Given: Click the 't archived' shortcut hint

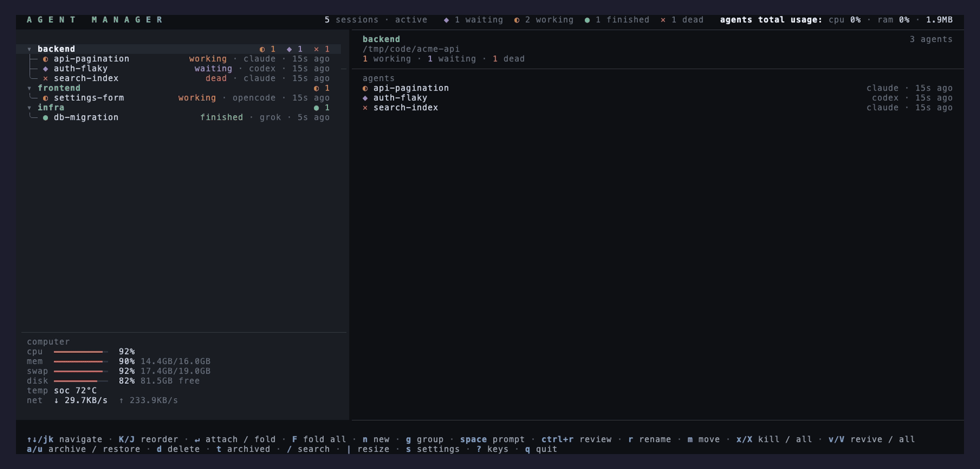Looking at the screenshot, I should tap(243, 449).
